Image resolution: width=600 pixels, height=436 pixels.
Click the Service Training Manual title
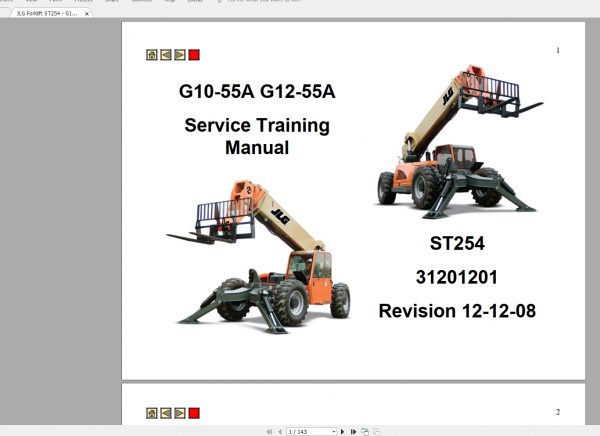click(x=257, y=136)
